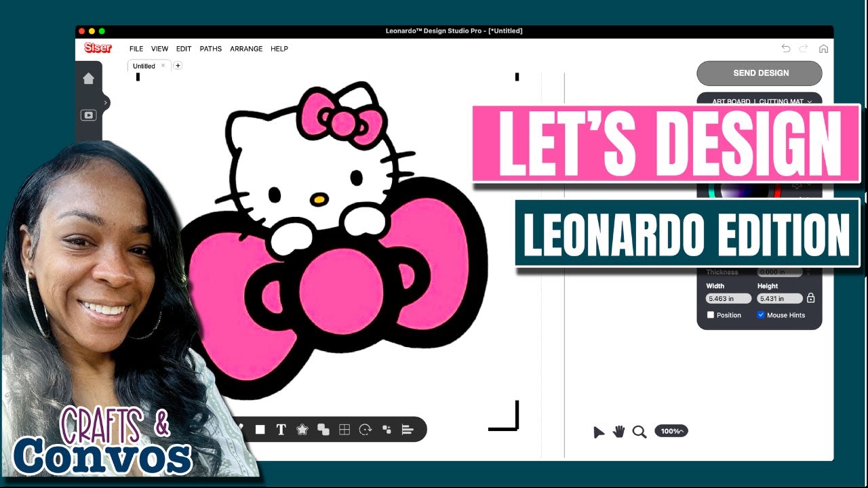The width and height of the screenshot is (868, 488).
Task: Select the hand pan tool
Action: click(618, 431)
